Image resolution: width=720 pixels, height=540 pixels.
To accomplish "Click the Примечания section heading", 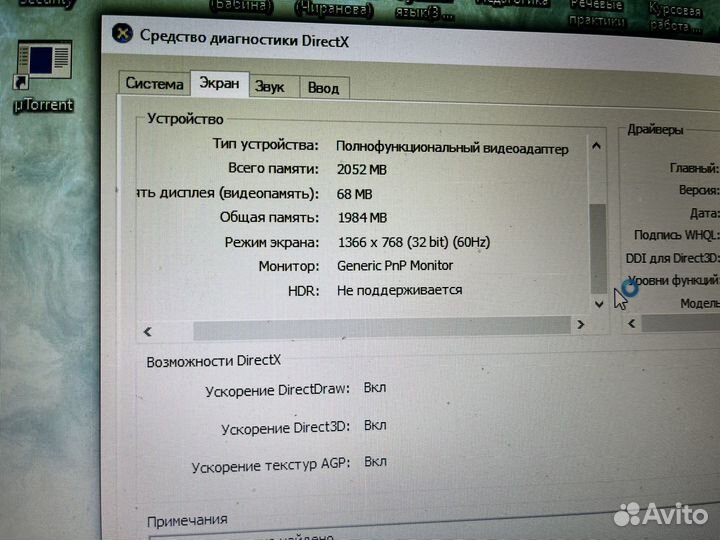I will tap(187, 521).
